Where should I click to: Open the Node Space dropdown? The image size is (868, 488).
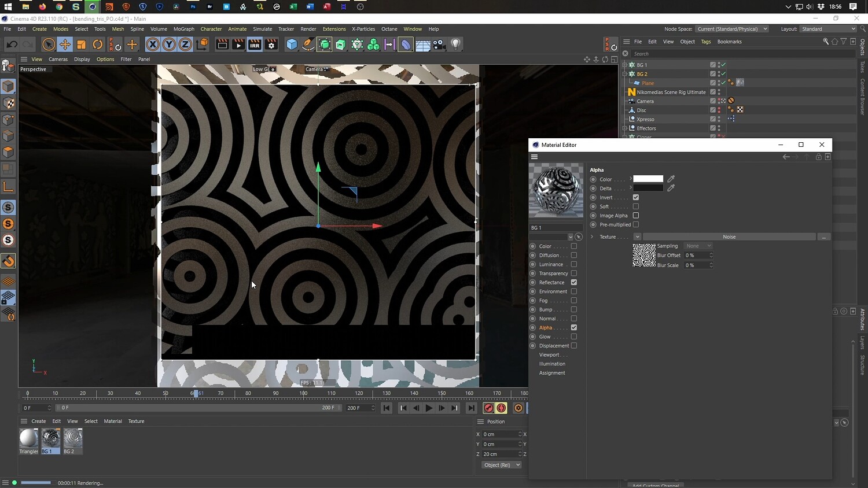coord(732,29)
